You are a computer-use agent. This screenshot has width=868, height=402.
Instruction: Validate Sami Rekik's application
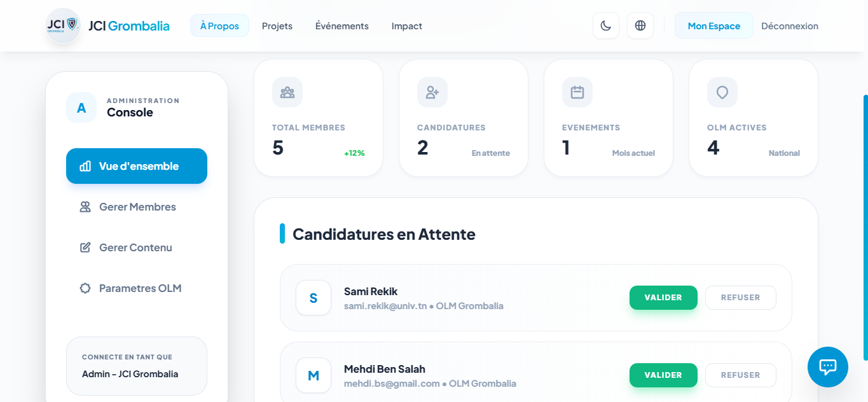click(663, 298)
